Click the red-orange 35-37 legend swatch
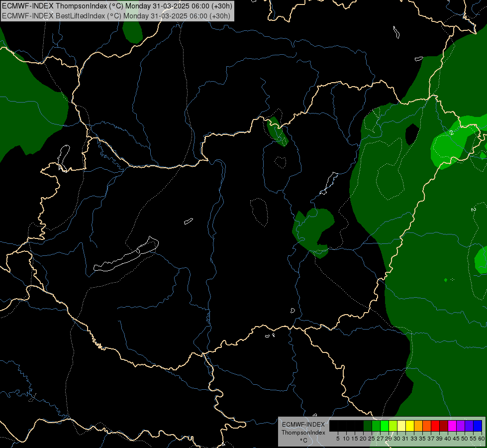The width and height of the screenshot is (487, 448). tap(427, 426)
